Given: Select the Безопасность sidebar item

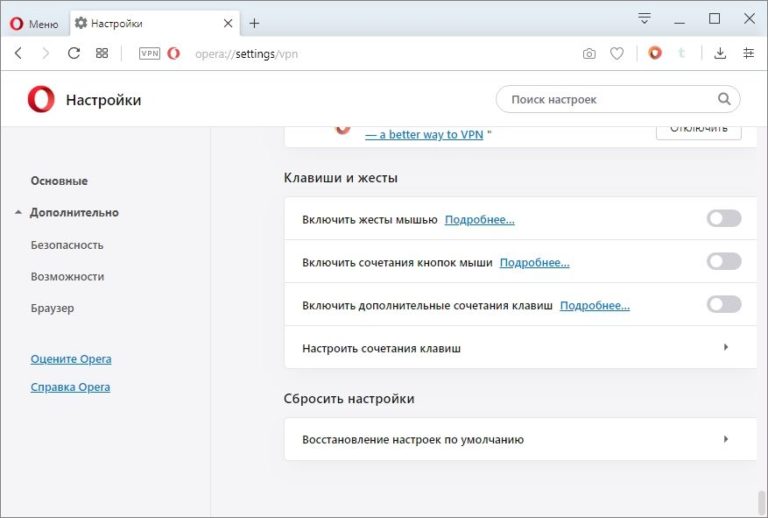Looking at the screenshot, I should point(67,245).
